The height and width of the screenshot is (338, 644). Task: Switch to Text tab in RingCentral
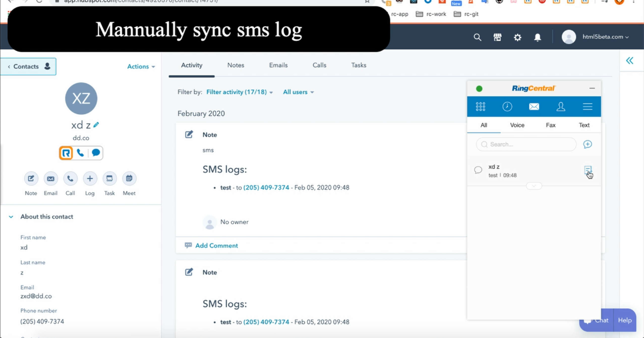pos(584,125)
